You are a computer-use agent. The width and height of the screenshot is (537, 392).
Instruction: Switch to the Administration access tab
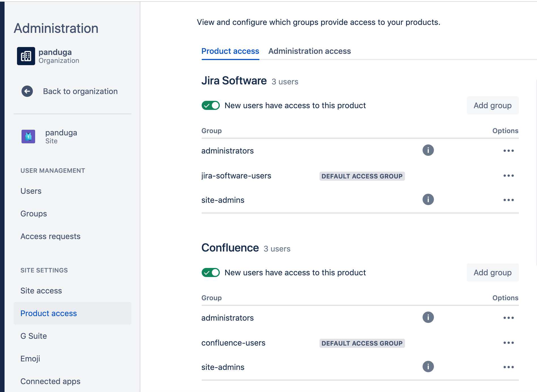[x=310, y=51]
